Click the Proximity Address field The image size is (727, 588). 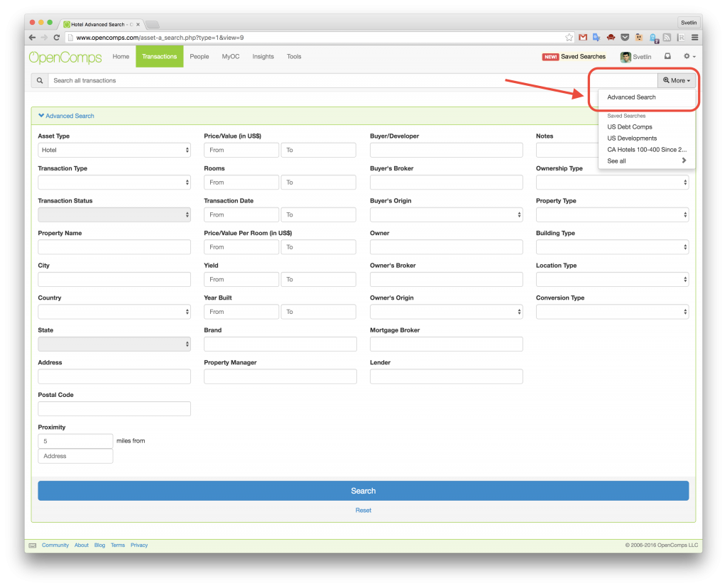click(x=75, y=457)
